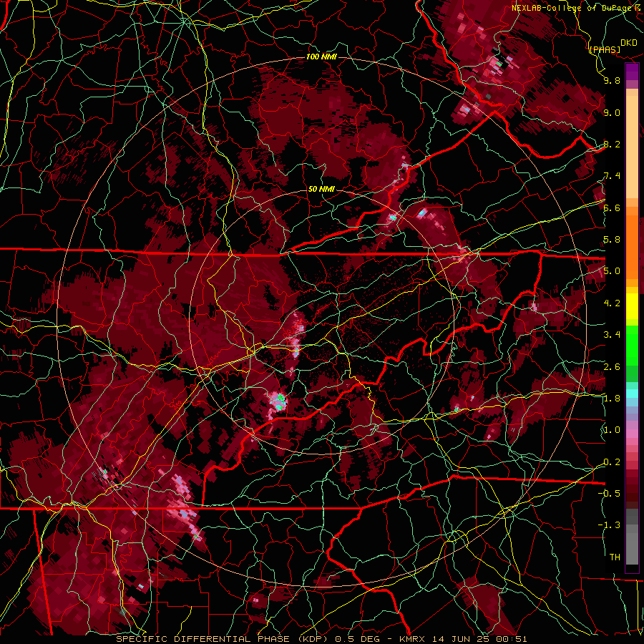Viewport: 644px width, 644px height.
Task: Click the pale peach band of the color bar
Action: coord(632,148)
